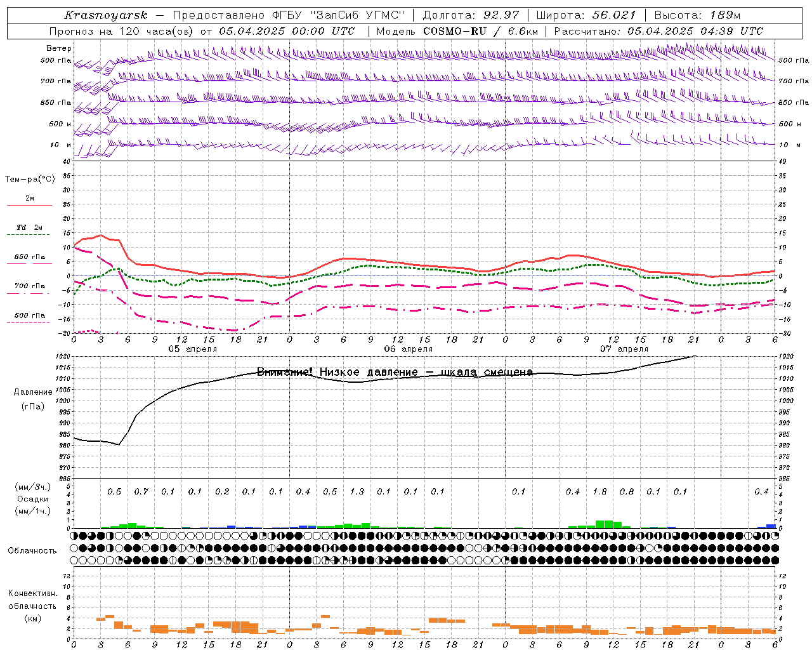812x650 pixels.
Task: Select the 'Долгота: 92.97' longitude value
Action: 471,15
